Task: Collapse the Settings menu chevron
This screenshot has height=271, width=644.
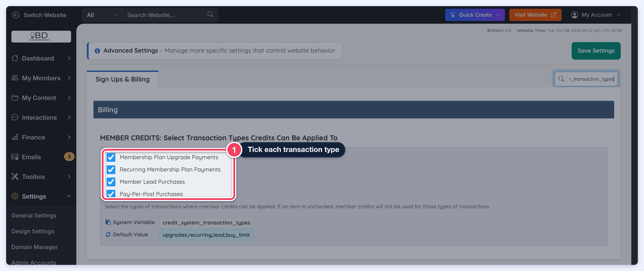Action: pos(69,196)
